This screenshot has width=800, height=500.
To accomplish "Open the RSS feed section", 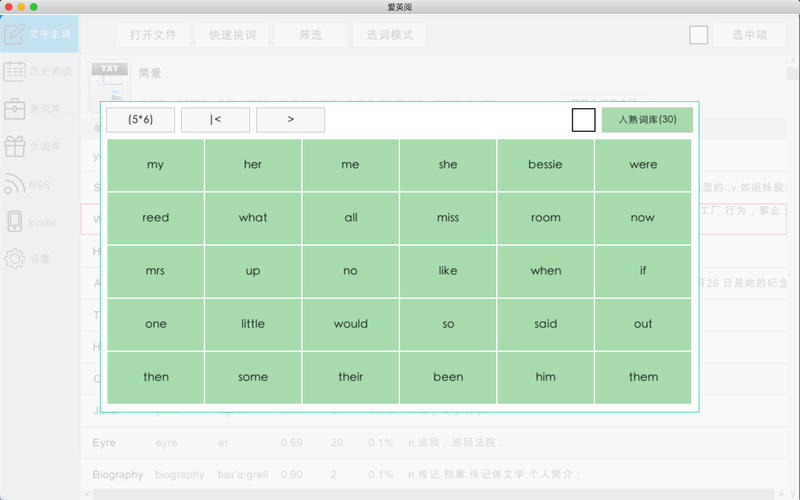I will coord(39,184).
